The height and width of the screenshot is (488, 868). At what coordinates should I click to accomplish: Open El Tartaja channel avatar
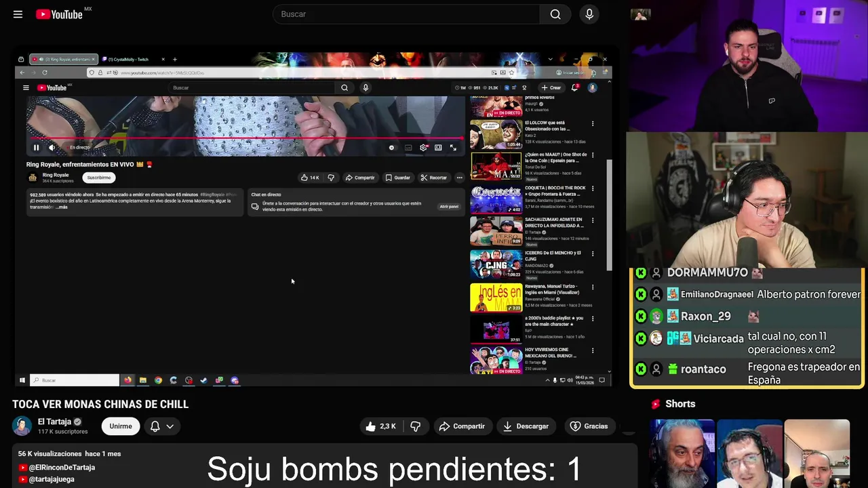tap(22, 426)
